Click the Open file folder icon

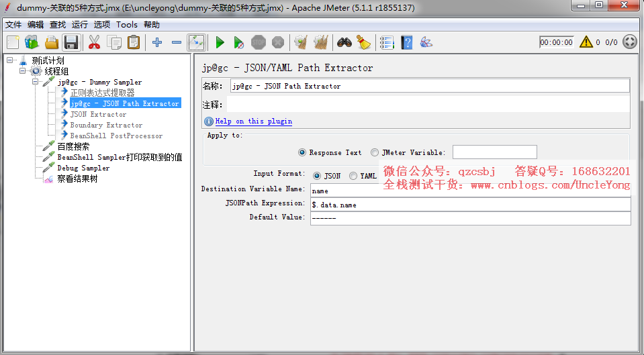[x=52, y=42]
